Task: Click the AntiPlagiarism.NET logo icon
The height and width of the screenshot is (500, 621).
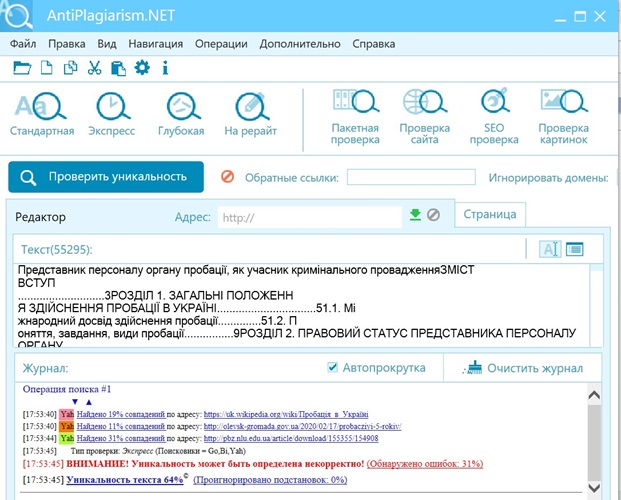Action: [x=17, y=15]
